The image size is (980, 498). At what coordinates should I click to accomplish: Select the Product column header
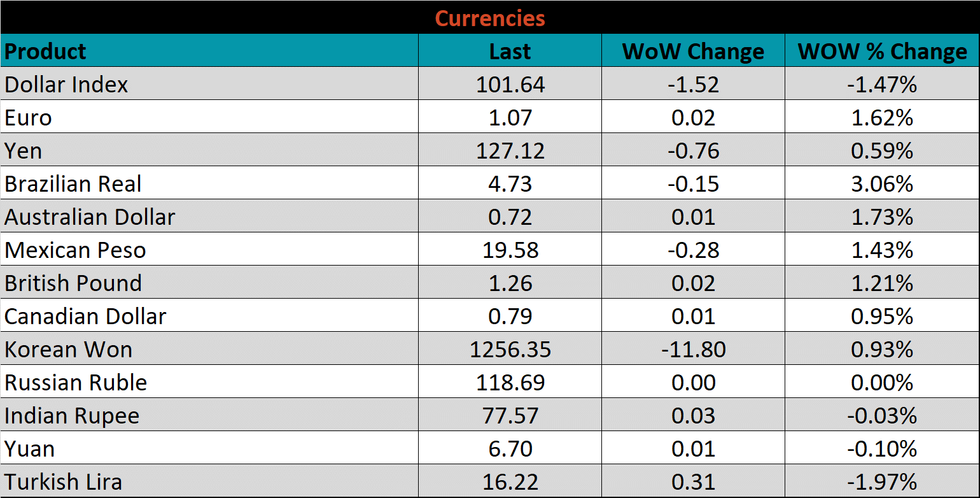point(45,52)
